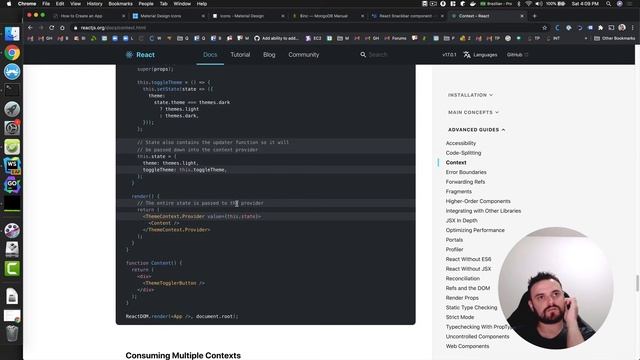This screenshot has height=360, width=640.
Task: Open the Accessibility guide
Action: coord(461,143)
